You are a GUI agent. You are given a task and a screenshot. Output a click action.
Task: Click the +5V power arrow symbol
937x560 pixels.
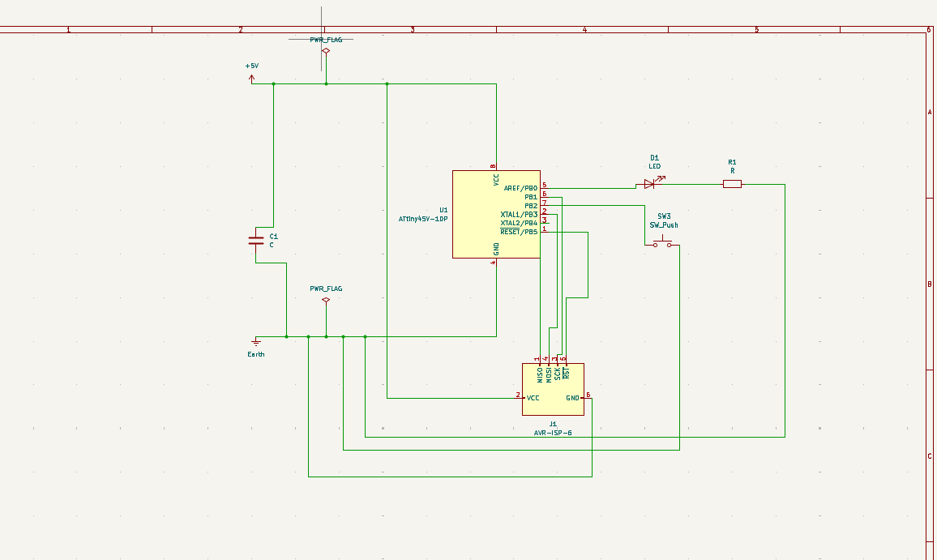[252, 79]
